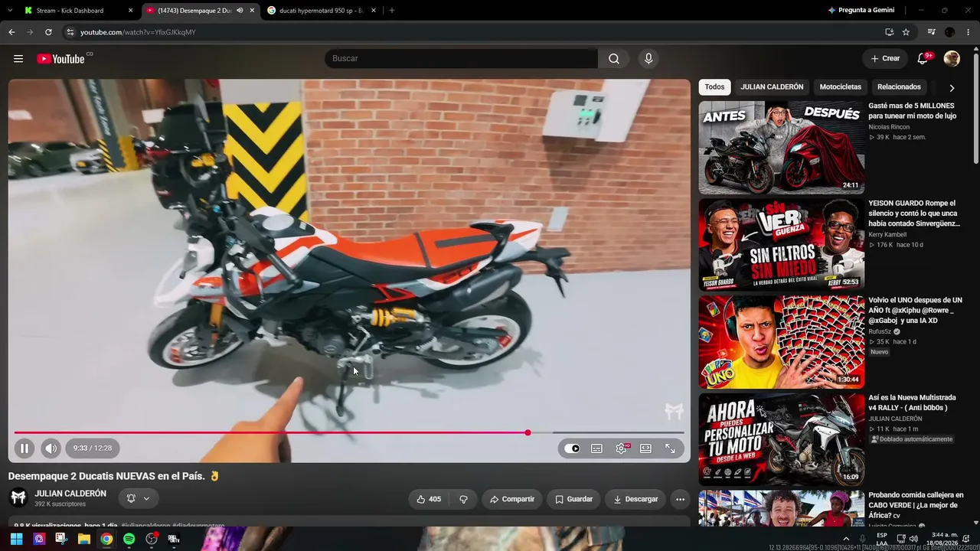This screenshot has width=980, height=551.
Task: Open 'Volvio el UNO despues de UN AÑO' title
Action: coord(915,310)
